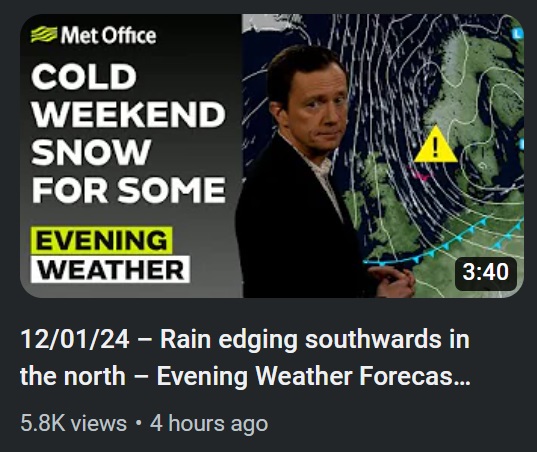Click the yellow weather warning triangle icon
537x452 pixels.
click(436, 145)
